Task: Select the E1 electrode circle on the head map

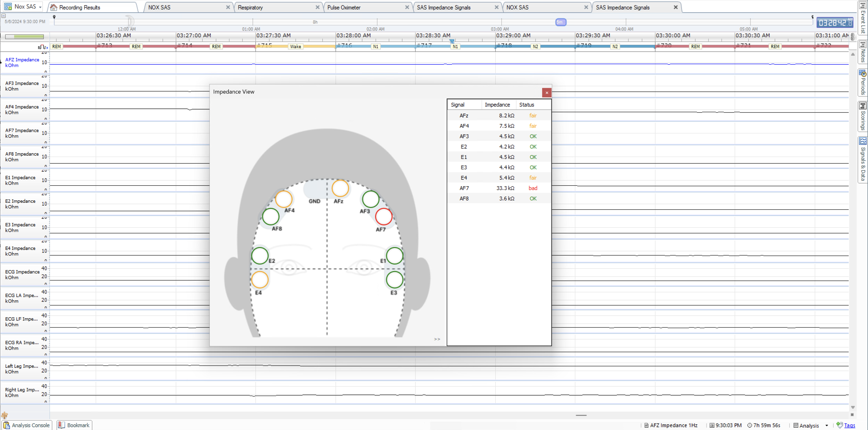Action: click(395, 256)
